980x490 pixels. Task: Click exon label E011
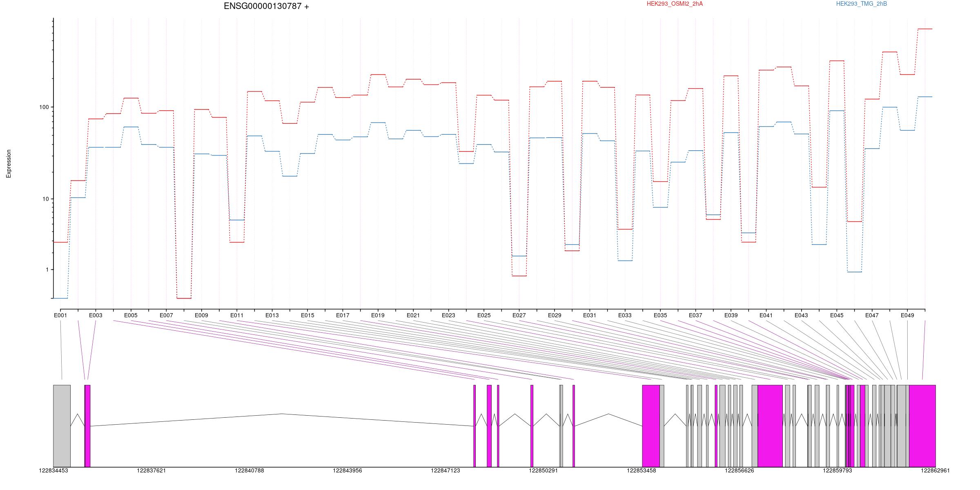[x=237, y=316]
